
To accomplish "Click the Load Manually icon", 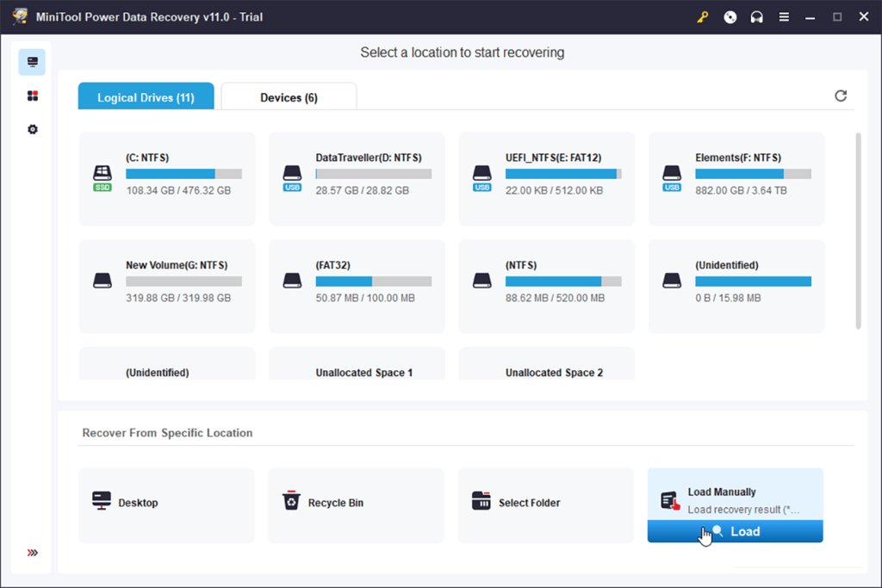I will click(670, 500).
